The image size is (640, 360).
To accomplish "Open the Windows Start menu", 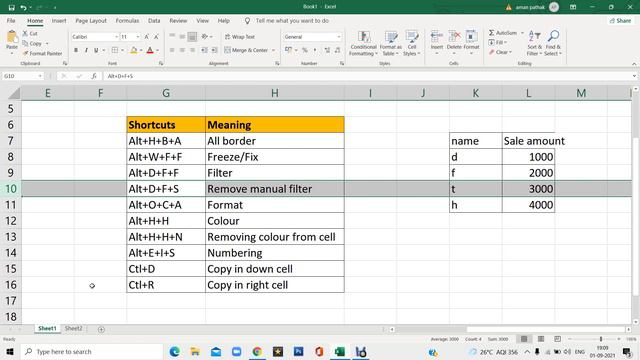I will point(10,351).
